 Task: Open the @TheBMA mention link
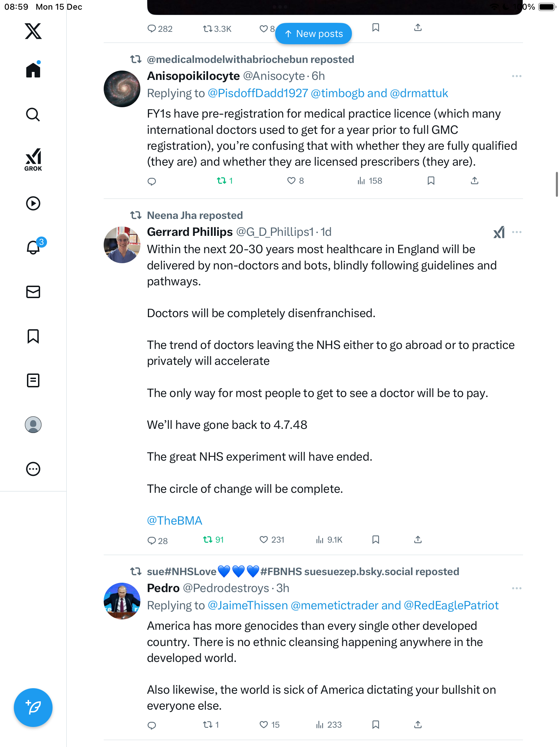[175, 520]
